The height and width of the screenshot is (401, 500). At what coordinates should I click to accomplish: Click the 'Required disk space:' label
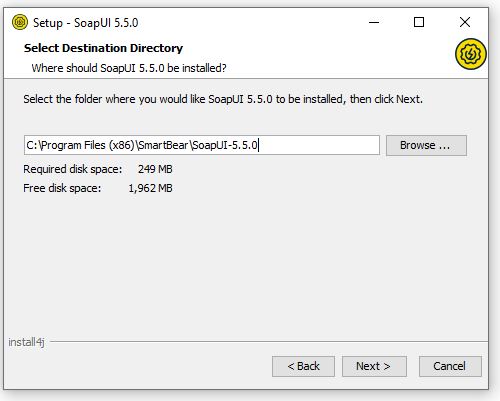tap(73, 169)
